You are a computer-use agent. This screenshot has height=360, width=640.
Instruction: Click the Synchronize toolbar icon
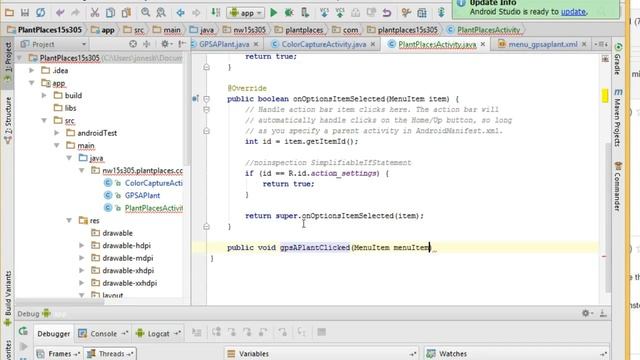click(x=40, y=13)
